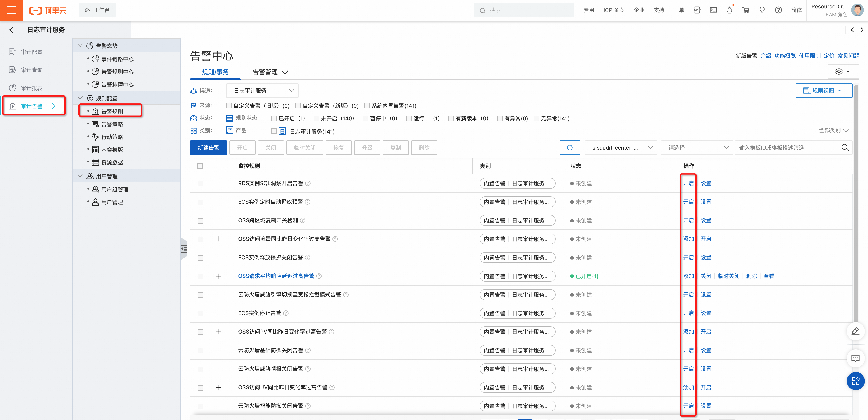Switch to the 规则/事务 tab
868x420 pixels.
[x=215, y=72]
